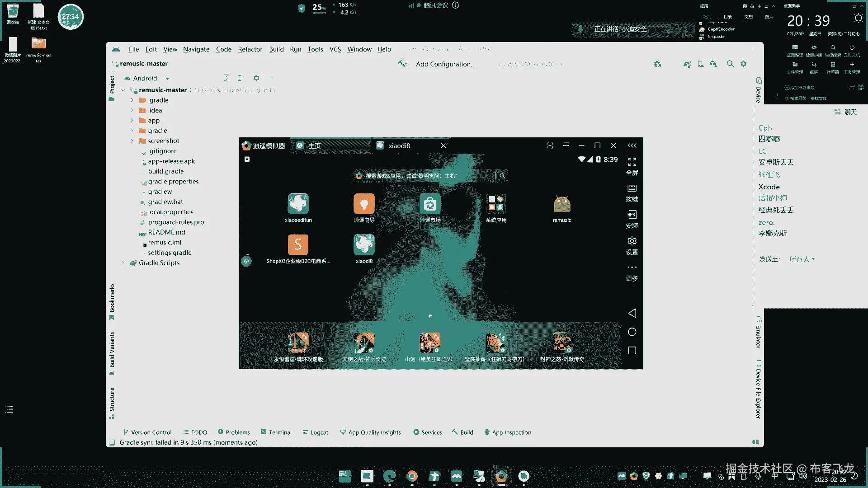Open the Logcat tool window

[x=316, y=432]
